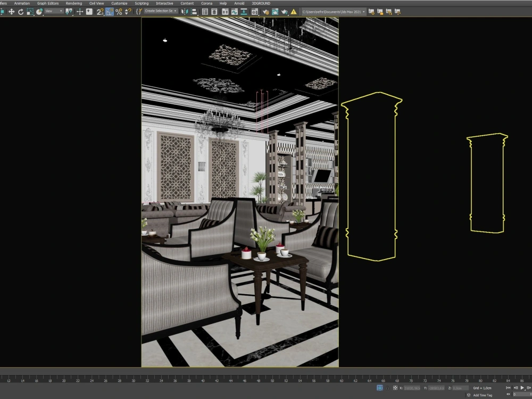Toggle the 2.5D Snaps button

(100, 12)
